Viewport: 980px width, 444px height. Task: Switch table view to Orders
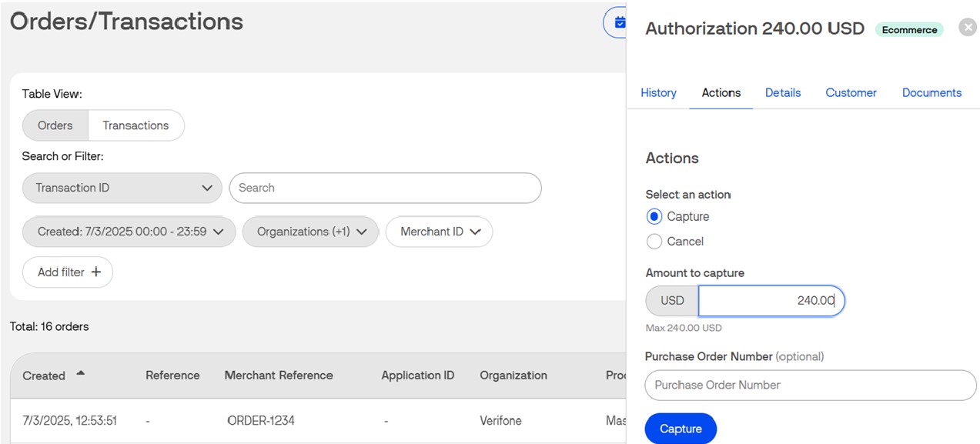click(x=55, y=125)
